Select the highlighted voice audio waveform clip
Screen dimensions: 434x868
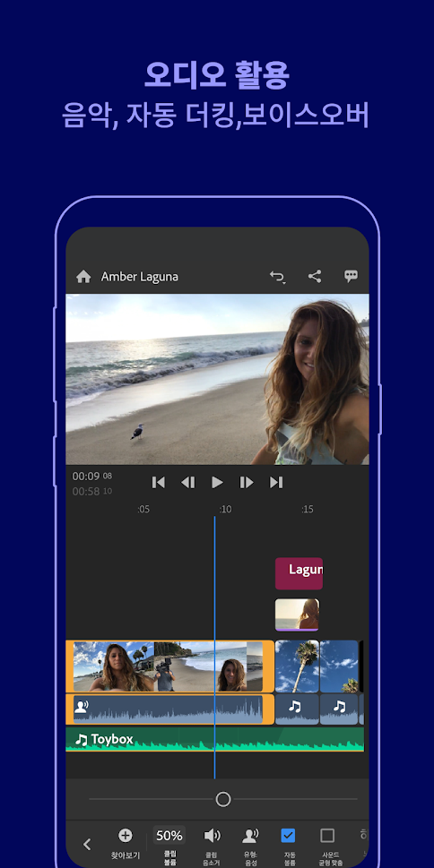point(170,709)
